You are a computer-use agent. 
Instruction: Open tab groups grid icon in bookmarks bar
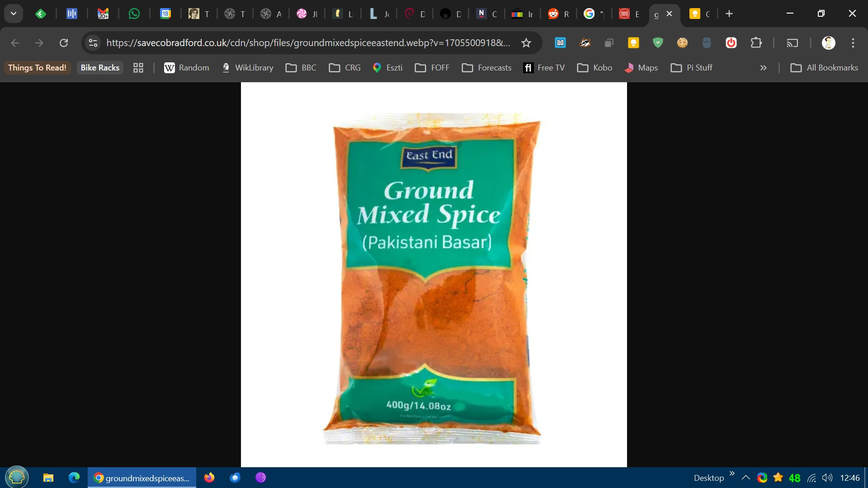coord(138,68)
